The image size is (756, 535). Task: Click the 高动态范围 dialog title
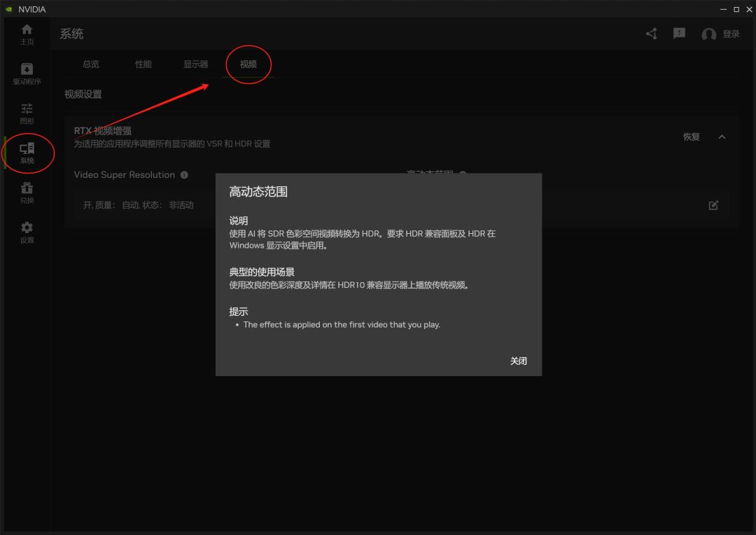coord(258,192)
